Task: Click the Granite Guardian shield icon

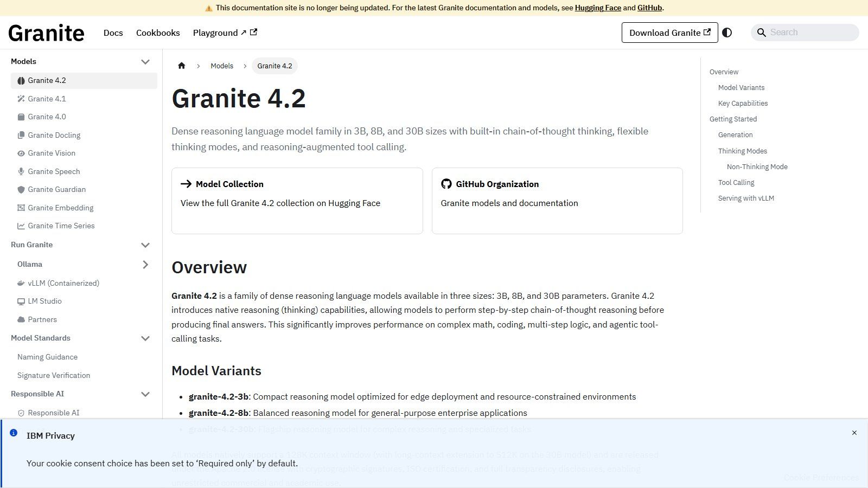Action: 21,190
